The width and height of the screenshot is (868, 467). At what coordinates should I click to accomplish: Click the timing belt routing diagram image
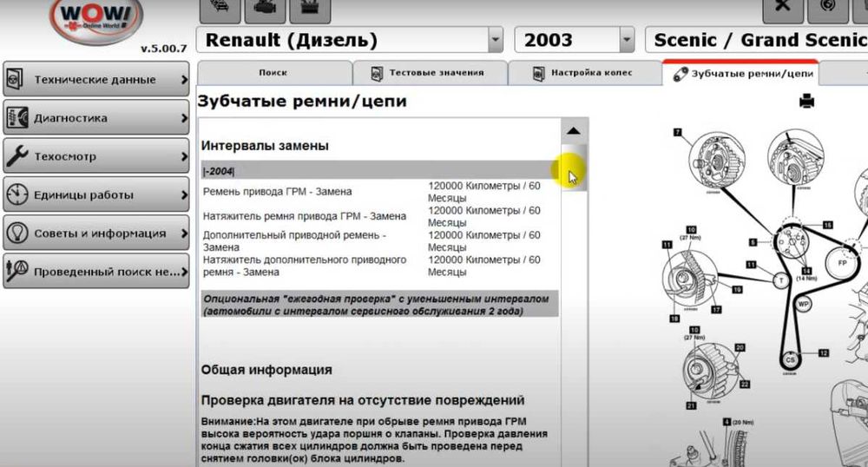click(764, 293)
